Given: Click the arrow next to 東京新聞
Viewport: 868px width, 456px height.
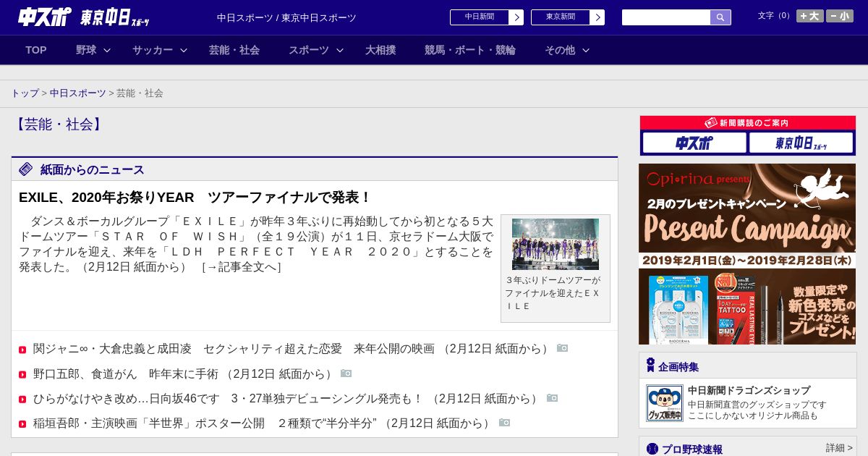Looking at the screenshot, I should tap(597, 17).
